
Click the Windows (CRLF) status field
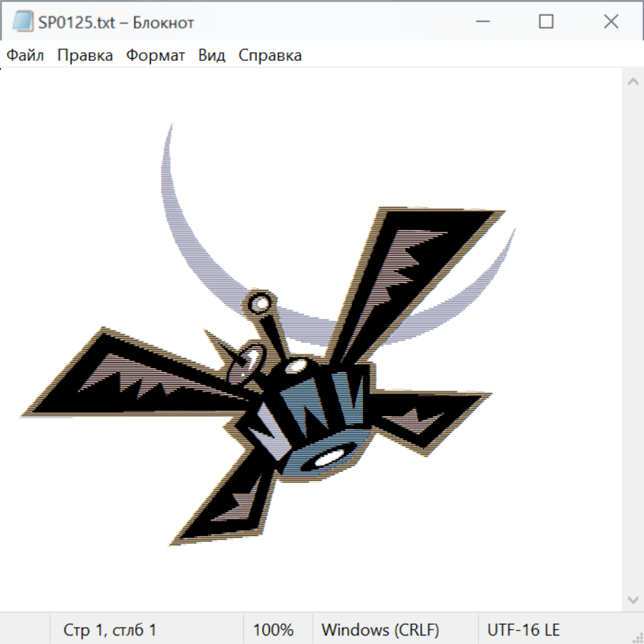380,630
